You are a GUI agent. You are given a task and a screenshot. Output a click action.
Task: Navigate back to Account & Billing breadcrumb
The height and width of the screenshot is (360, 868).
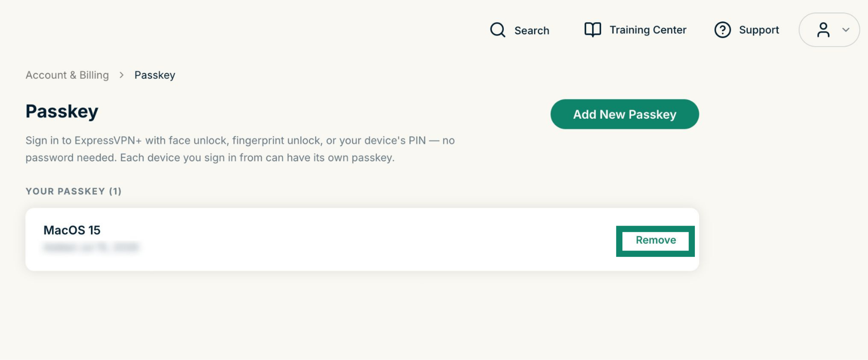point(67,75)
